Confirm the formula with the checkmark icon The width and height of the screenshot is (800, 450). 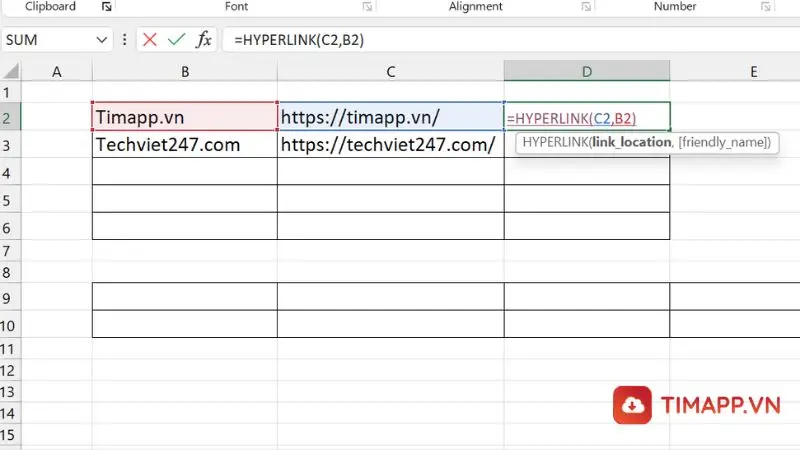177,40
